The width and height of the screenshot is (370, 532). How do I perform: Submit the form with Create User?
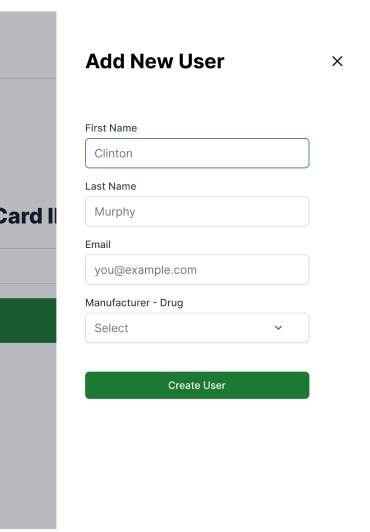tap(197, 385)
